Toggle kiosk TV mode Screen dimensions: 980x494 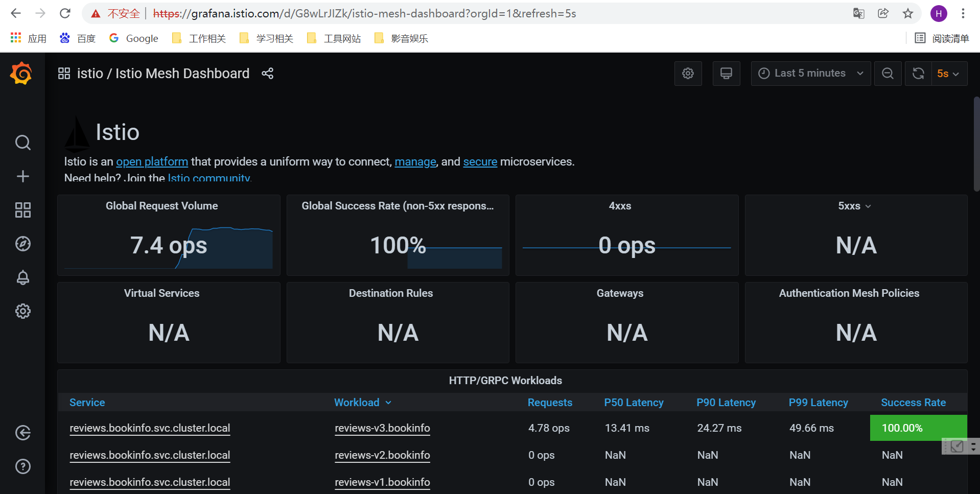tap(726, 73)
